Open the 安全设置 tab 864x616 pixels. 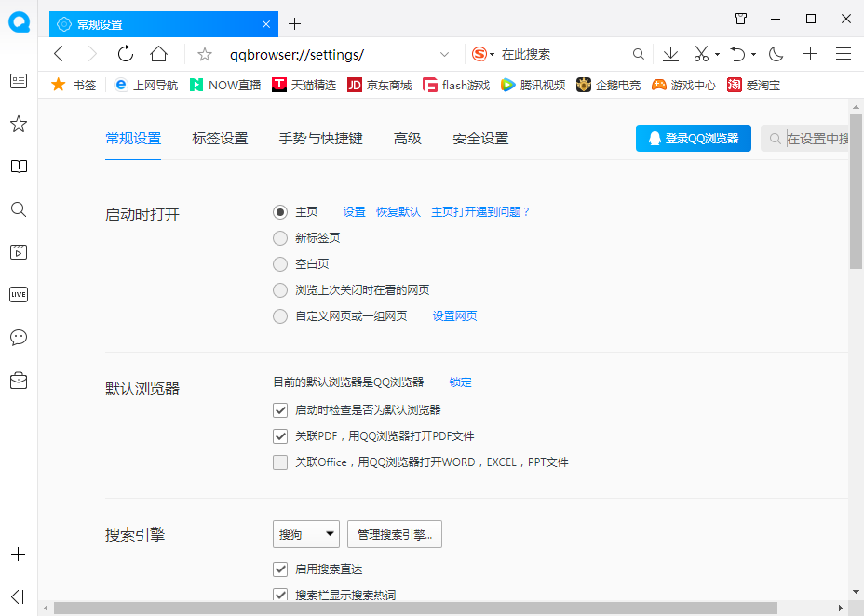pos(480,139)
